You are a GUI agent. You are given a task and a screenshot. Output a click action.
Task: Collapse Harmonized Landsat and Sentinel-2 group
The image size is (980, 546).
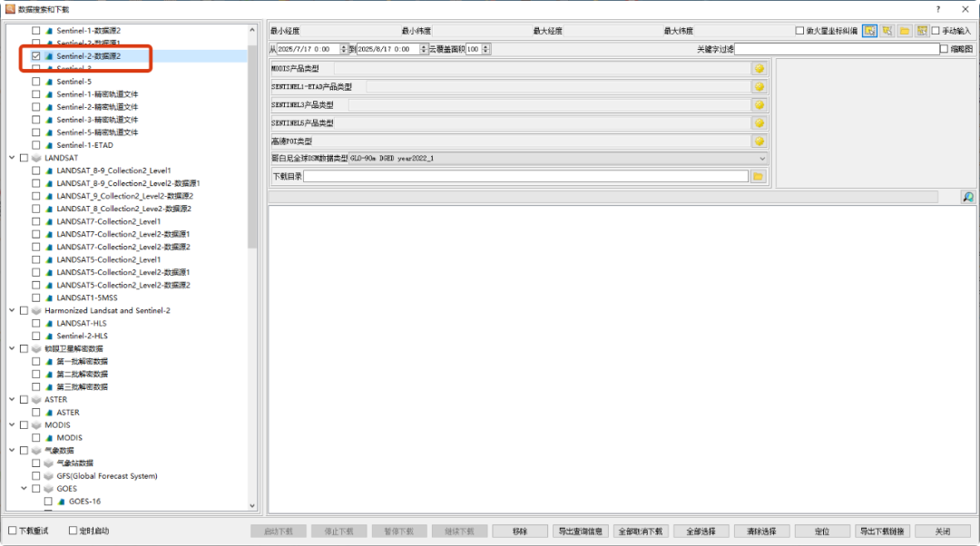tap(12, 310)
